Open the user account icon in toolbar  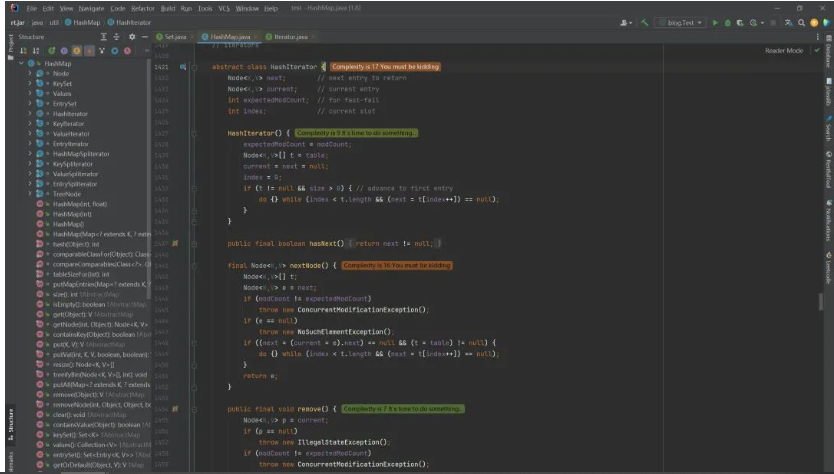click(624, 23)
